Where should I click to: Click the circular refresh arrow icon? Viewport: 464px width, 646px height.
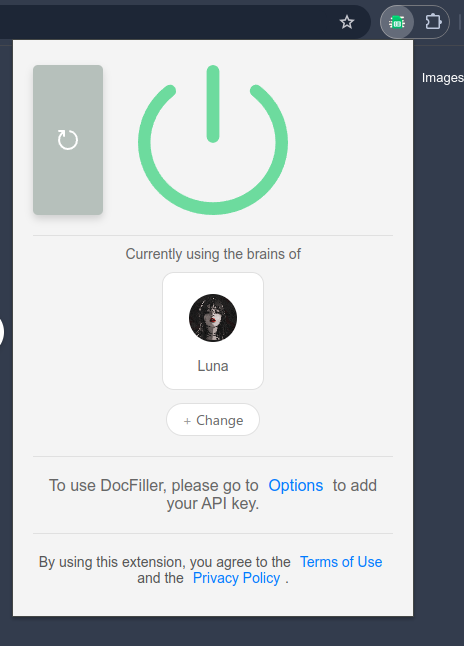[68, 140]
